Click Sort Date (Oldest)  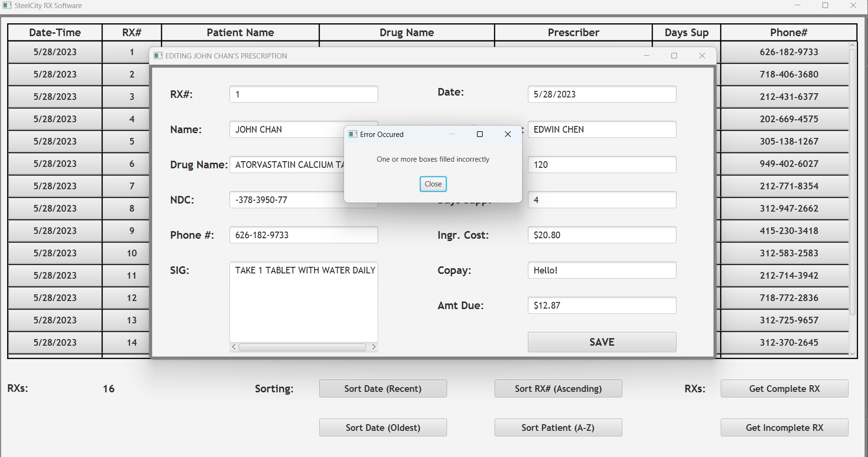tap(382, 428)
